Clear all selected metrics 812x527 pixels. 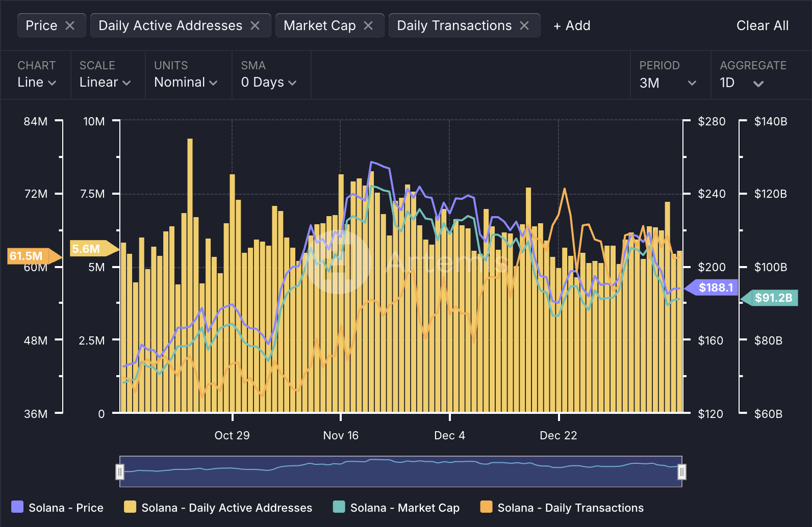(x=763, y=25)
